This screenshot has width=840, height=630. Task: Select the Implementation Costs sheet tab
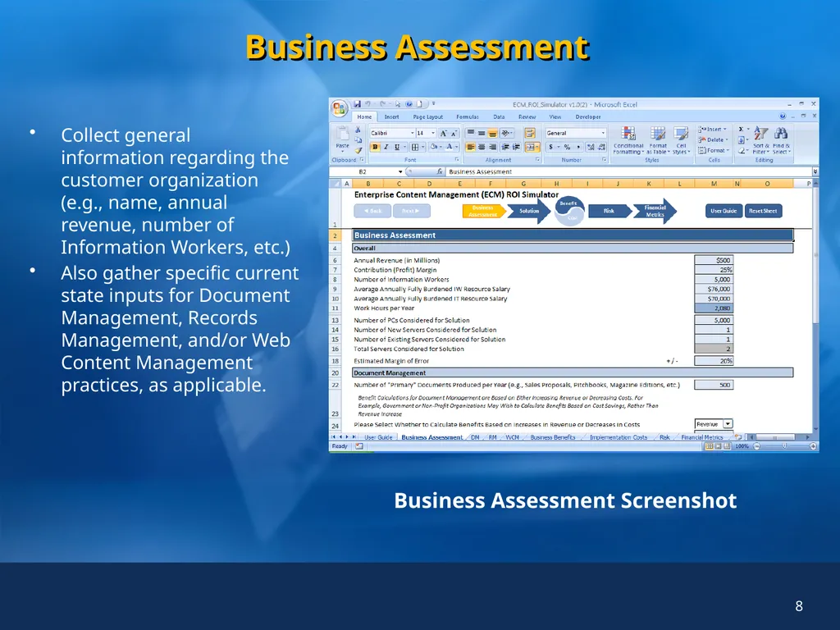(x=619, y=438)
